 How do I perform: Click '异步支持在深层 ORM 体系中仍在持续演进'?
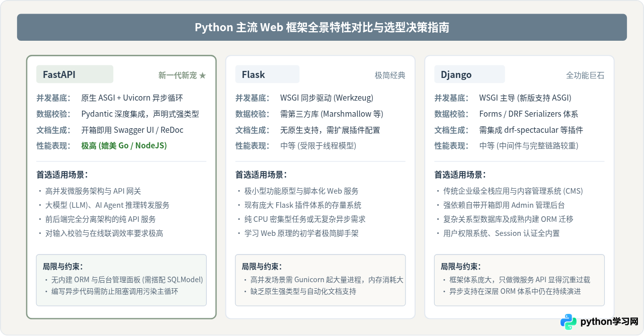click(x=515, y=291)
